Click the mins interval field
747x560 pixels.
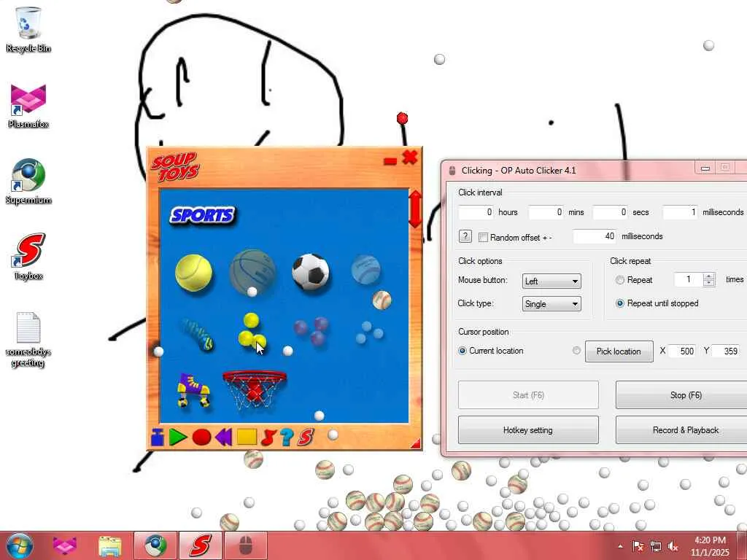click(x=546, y=212)
